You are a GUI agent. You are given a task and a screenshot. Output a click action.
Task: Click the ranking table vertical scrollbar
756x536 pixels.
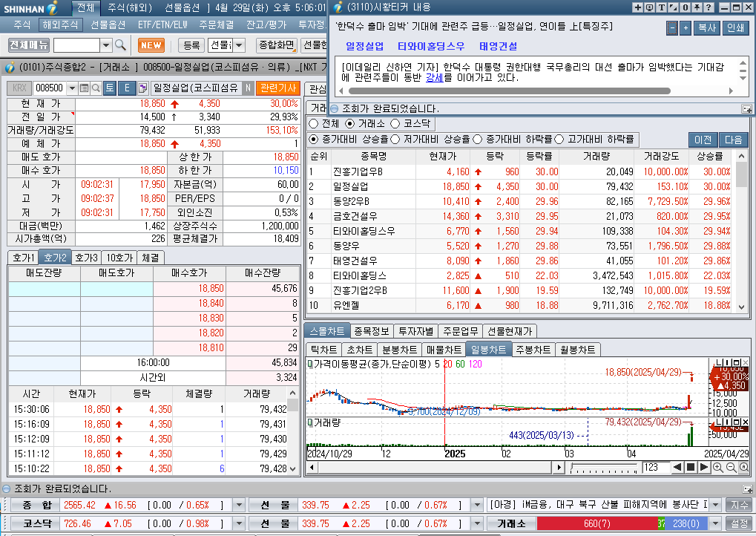(x=742, y=231)
